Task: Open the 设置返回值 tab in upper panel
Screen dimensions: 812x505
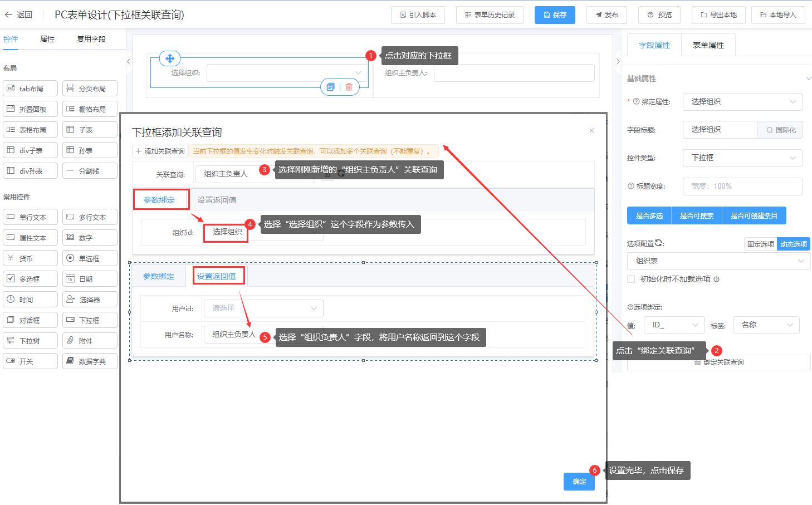Action: pos(217,200)
